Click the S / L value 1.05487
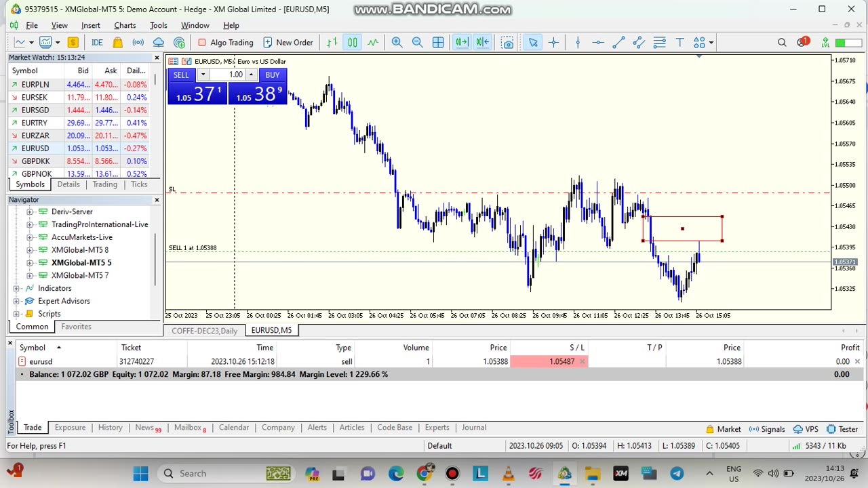Screen dimensions: 868x488 pos(562,361)
